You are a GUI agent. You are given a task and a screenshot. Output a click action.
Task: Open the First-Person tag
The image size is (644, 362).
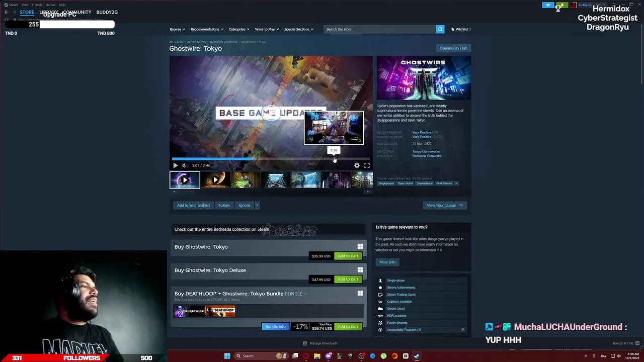444,184
